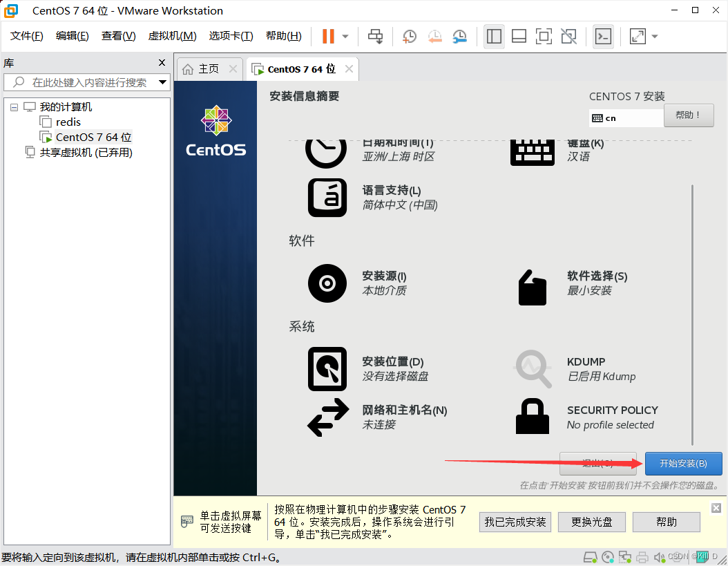The width and height of the screenshot is (728, 566).
Task: Click the virtual printer icon in status bar
Action: click(642, 556)
